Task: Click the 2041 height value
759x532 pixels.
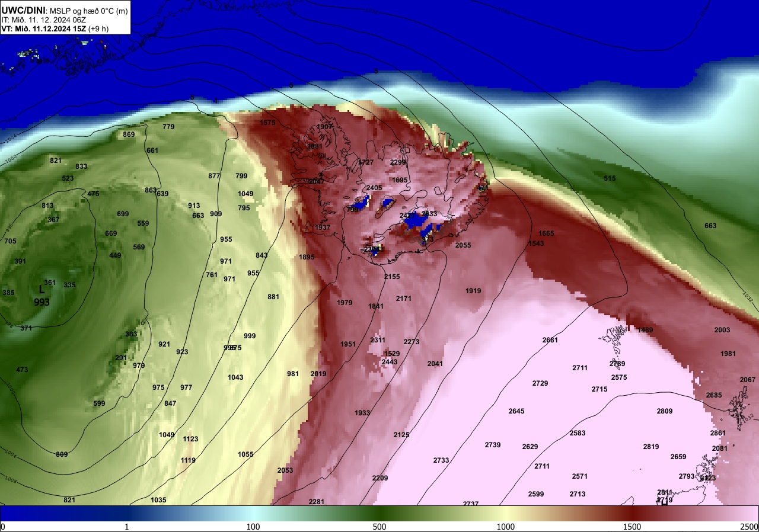Action: pyautogui.click(x=435, y=364)
